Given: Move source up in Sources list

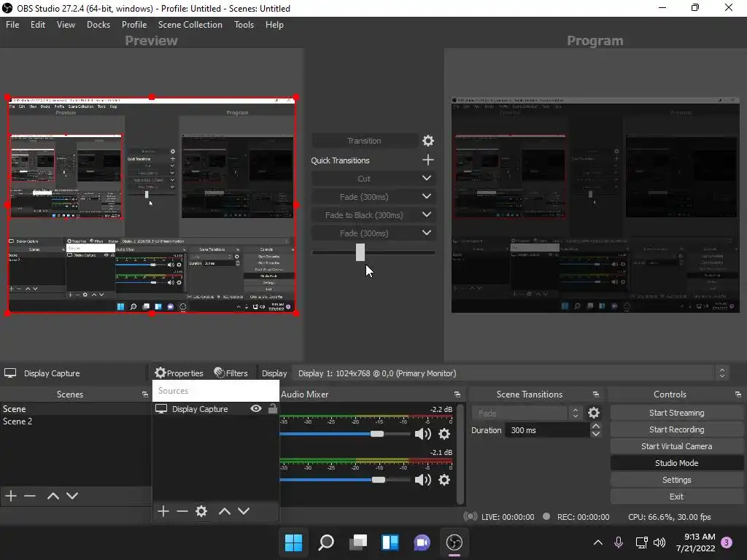Looking at the screenshot, I should point(225,511).
